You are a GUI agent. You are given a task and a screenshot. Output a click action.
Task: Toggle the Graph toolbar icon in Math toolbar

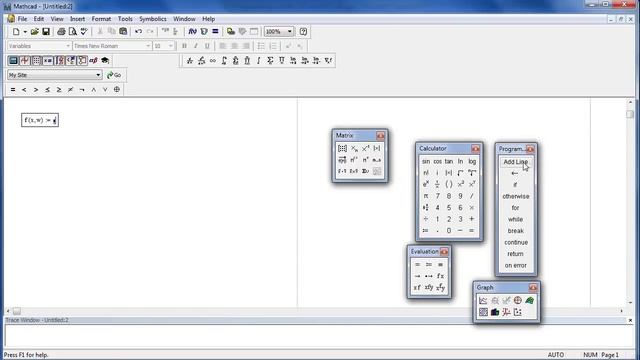click(24, 60)
